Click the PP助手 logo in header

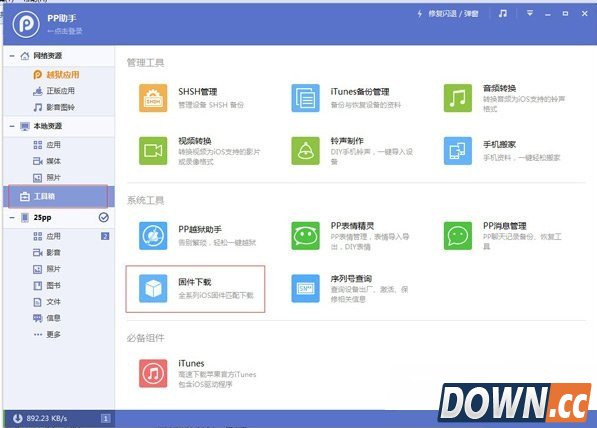[26, 24]
